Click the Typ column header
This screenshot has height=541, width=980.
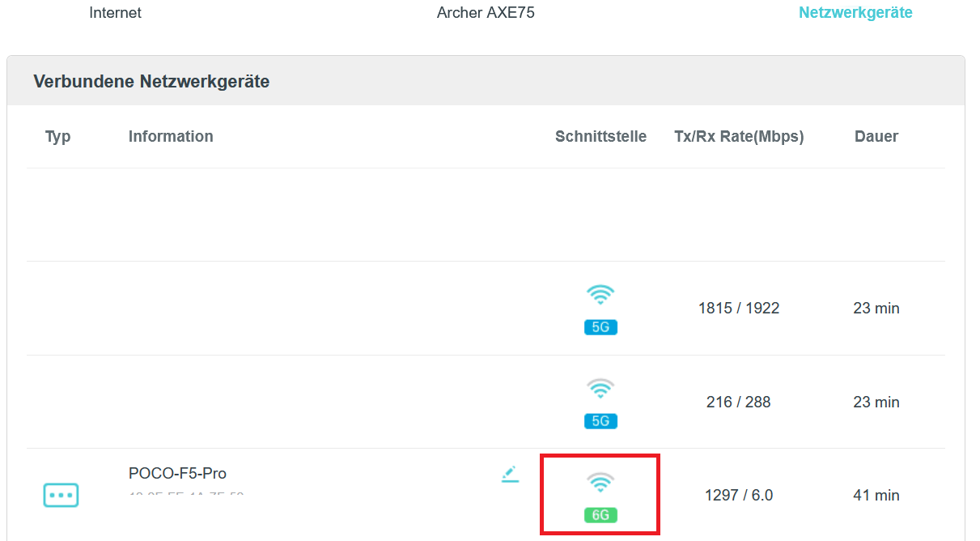(x=58, y=137)
